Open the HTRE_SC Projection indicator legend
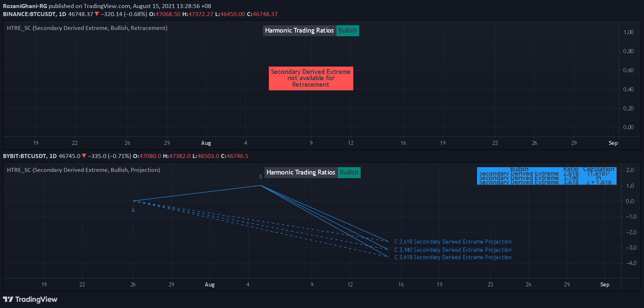The height and width of the screenshot is (308, 644). tap(84, 170)
